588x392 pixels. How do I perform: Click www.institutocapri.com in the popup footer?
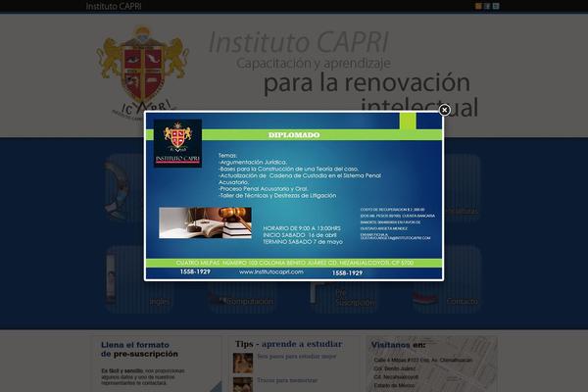[271, 272]
